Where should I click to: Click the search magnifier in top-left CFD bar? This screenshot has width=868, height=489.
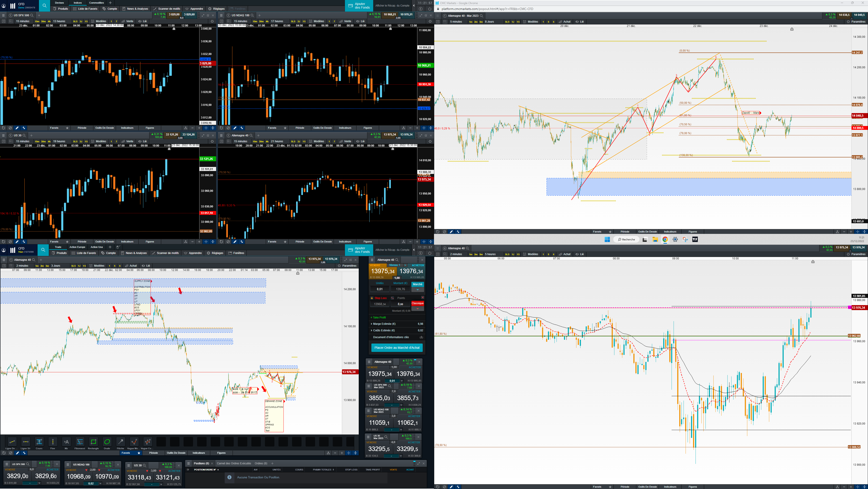[45, 5]
